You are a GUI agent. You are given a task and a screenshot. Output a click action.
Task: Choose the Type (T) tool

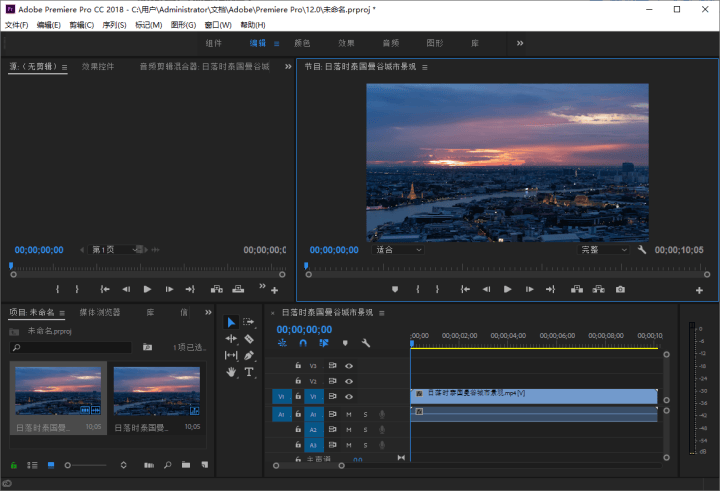[249, 372]
